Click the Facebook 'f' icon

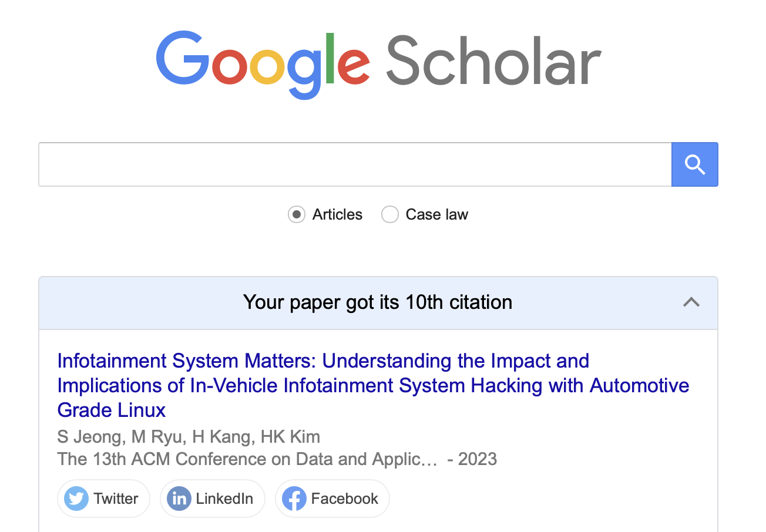294,499
